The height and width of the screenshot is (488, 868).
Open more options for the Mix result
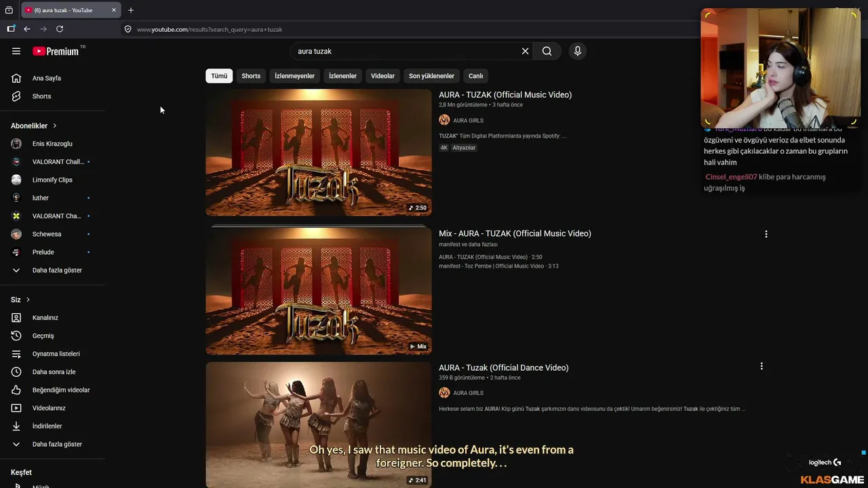coord(766,234)
